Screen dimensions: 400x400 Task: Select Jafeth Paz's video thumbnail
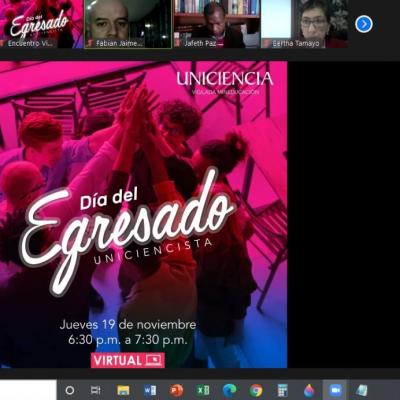[217, 24]
